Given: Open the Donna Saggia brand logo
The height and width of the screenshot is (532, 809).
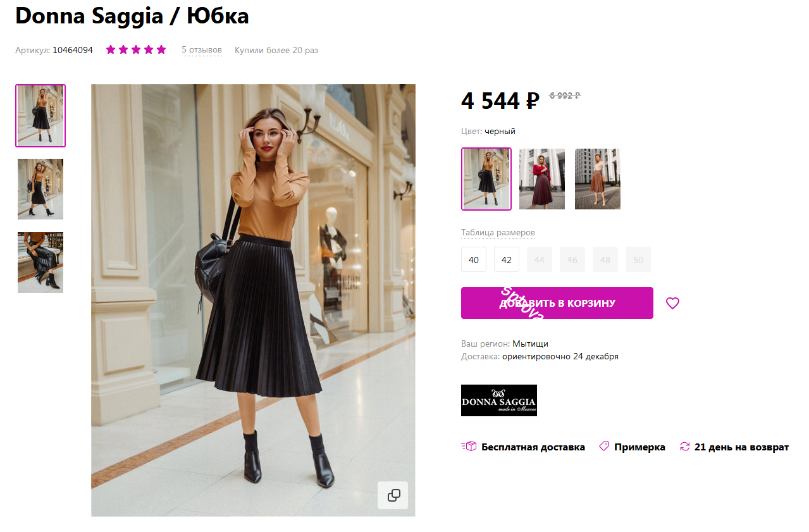Looking at the screenshot, I should pyautogui.click(x=498, y=400).
